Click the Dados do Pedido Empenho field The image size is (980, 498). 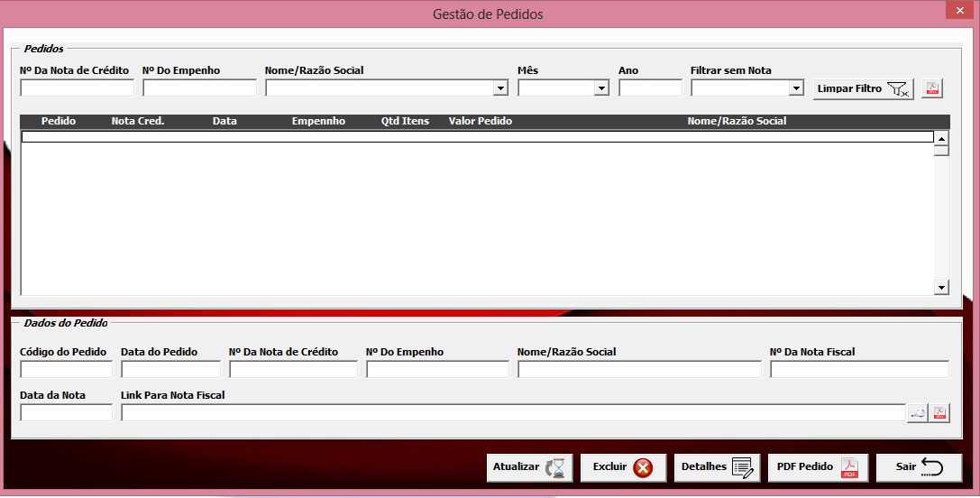point(437,369)
